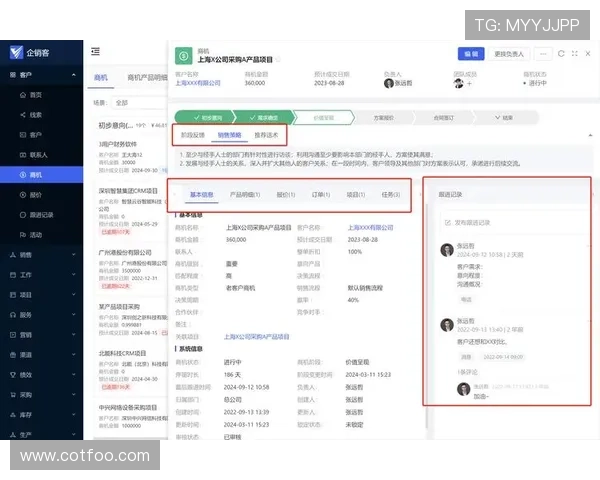Screen dimensions: 600x480
Task: Open 联系人 contacts icon in sidebar
Action: pos(23,155)
